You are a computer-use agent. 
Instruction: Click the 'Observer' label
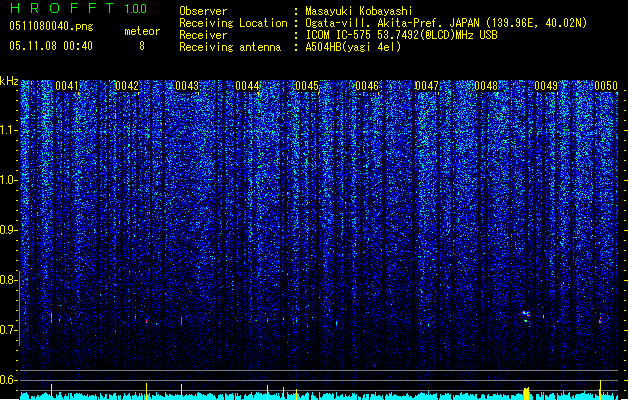pyautogui.click(x=203, y=11)
